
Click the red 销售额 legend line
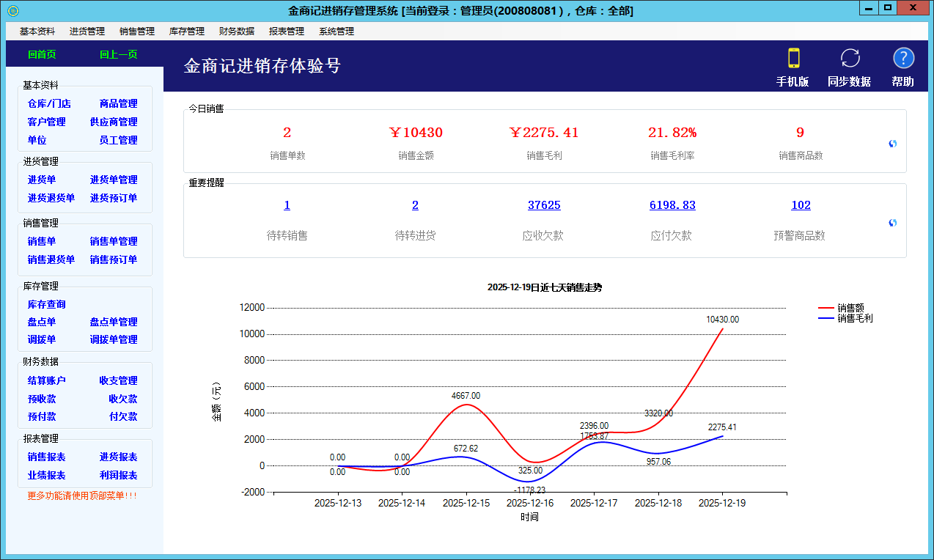point(826,308)
